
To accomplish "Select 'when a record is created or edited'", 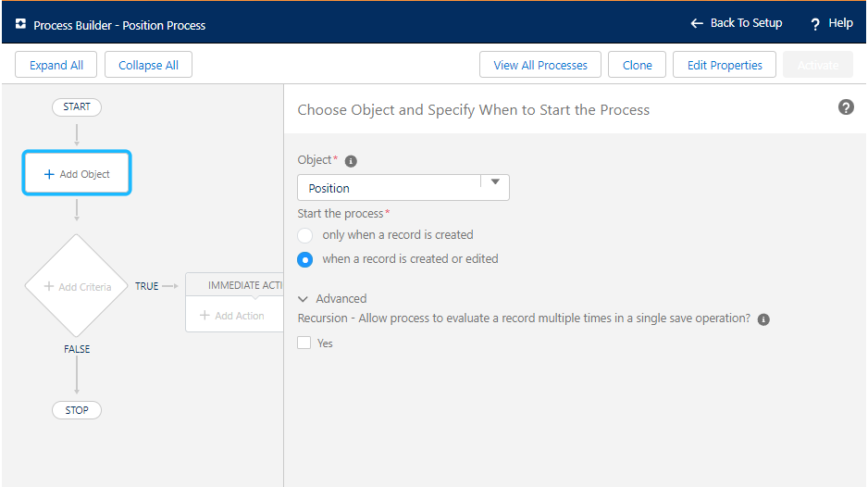I will [x=305, y=259].
